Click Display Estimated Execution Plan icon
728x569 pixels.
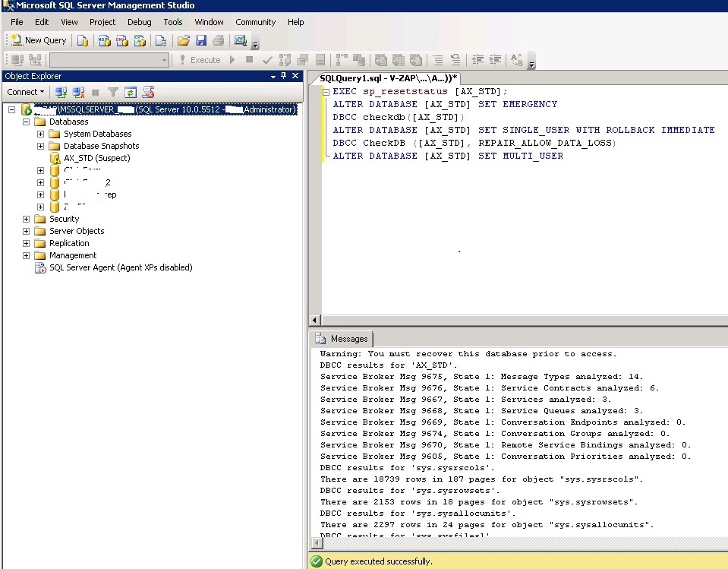[x=285, y=60]
